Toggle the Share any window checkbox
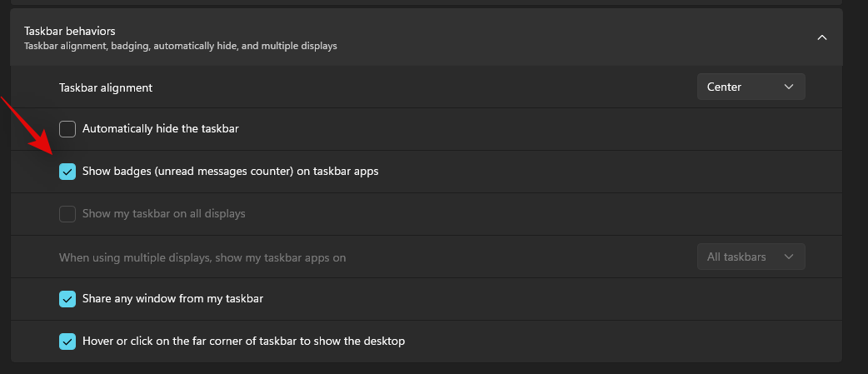The height and width of the screenshot is (374, 868). coord(67,298)
